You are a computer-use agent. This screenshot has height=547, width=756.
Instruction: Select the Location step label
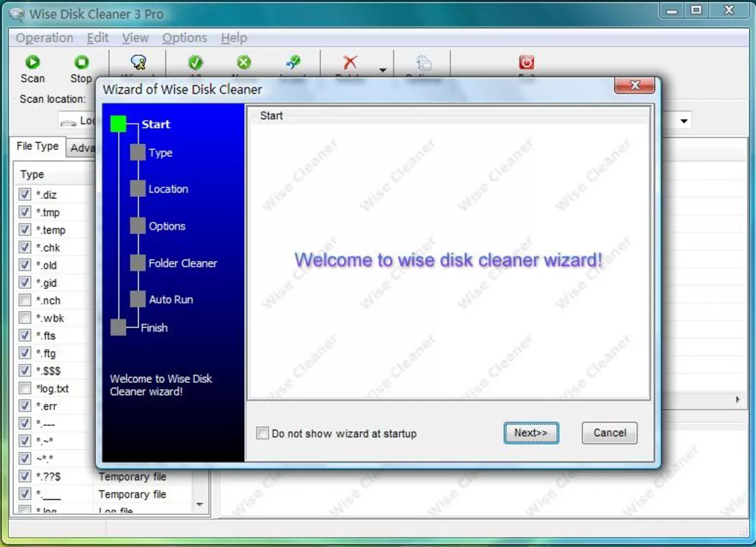(x=168, y=189)
